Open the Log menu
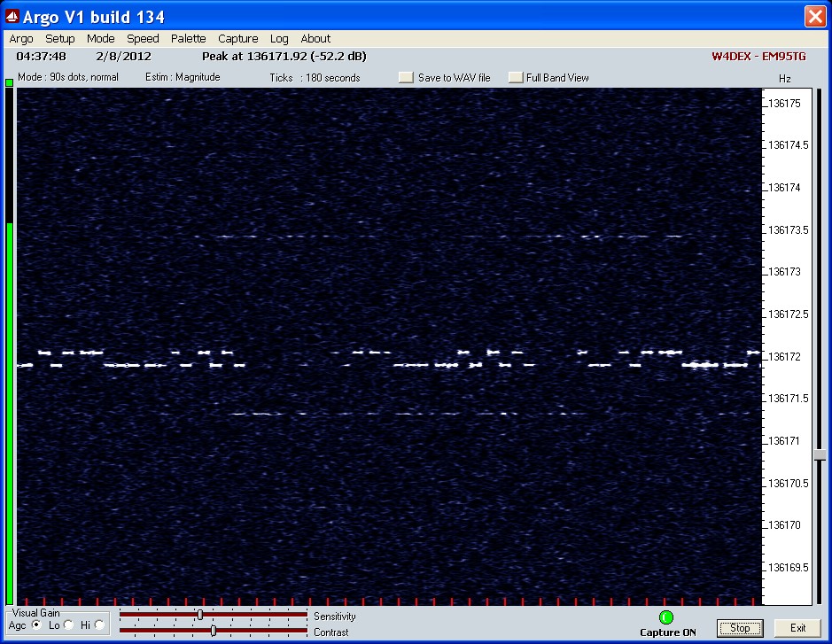The height and width of the screenshot is (644, 832). click(x=279, y=39)
